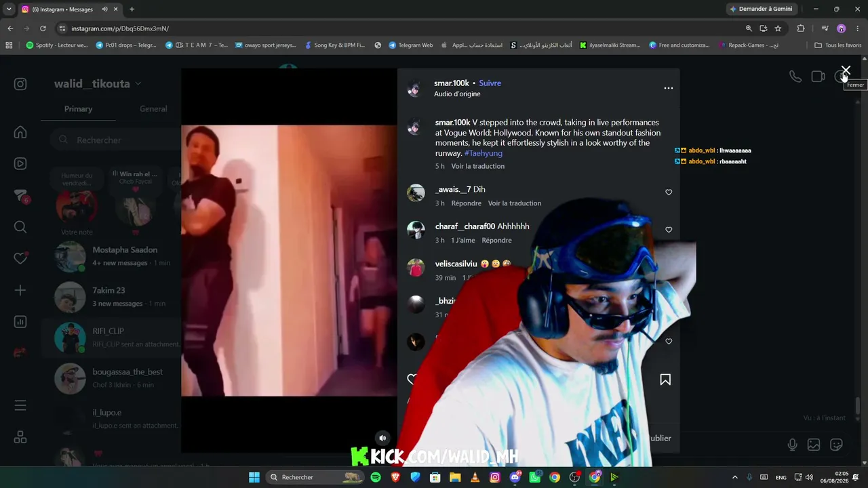Bookmark this page with the star icon

point(778,28)
